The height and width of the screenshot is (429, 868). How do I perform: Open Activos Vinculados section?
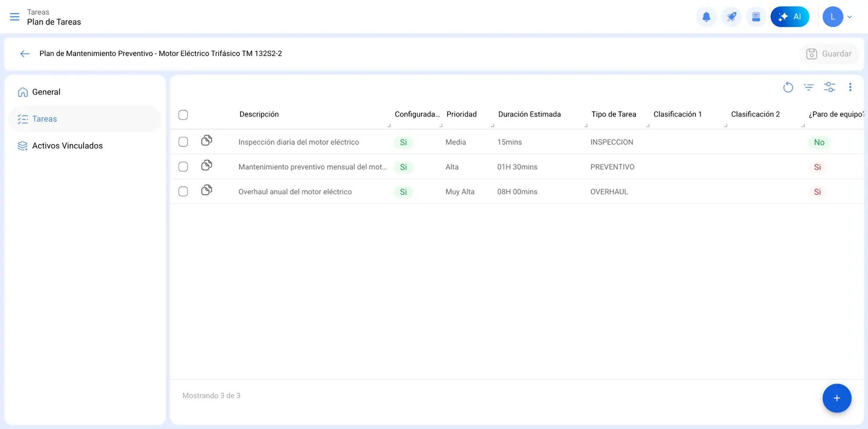85,145
